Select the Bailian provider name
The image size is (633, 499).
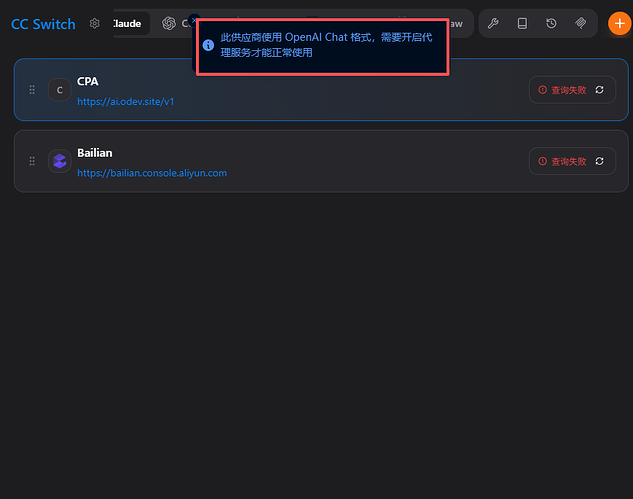(x=95, y=153)
